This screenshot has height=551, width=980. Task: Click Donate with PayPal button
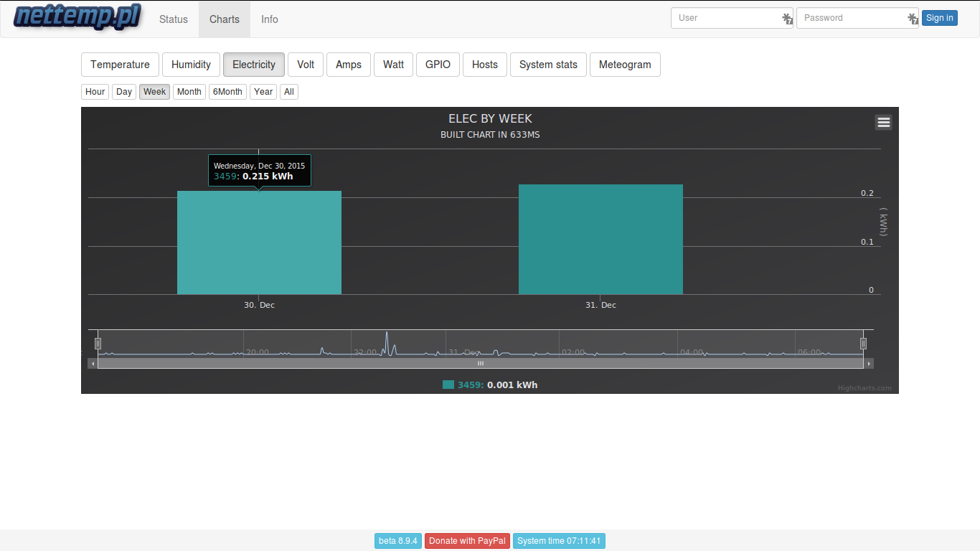(x=467, y=541)
